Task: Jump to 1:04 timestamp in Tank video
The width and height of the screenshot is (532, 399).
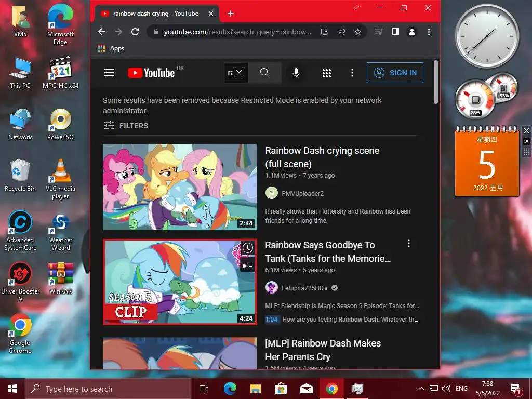Action: point(271,320)
